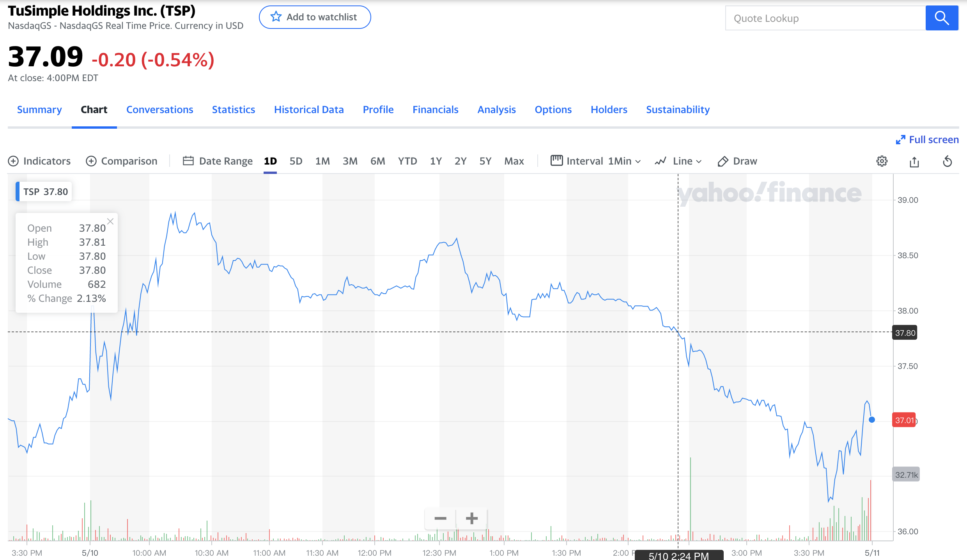Add Indicators to the chart
This screenshot has height=560, width=967.
(x=39, y=161)
